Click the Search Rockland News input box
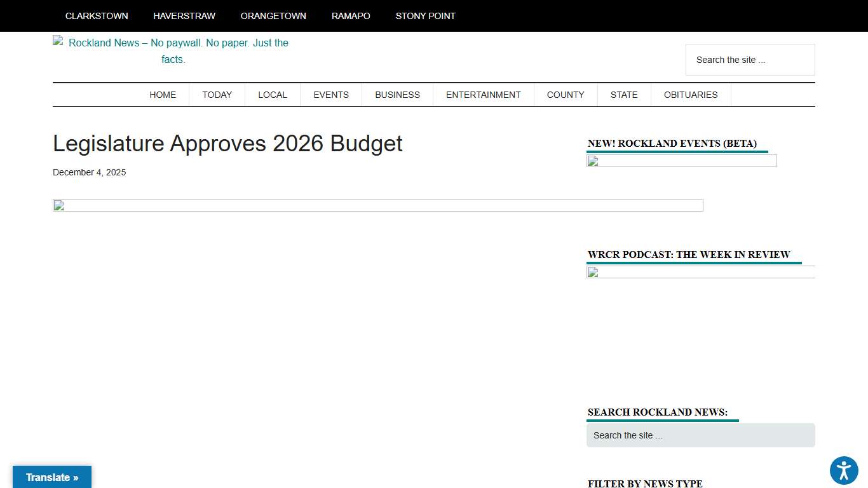Image resolution: width=868 pixels, height=488 pixels. [x=700, y=435]
